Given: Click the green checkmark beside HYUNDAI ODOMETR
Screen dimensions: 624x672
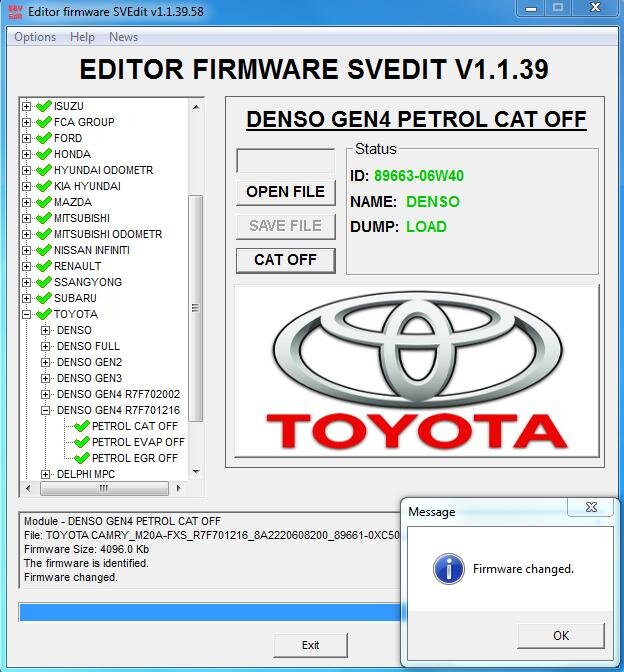Looking at the screenshot, I should pos(43,170).
